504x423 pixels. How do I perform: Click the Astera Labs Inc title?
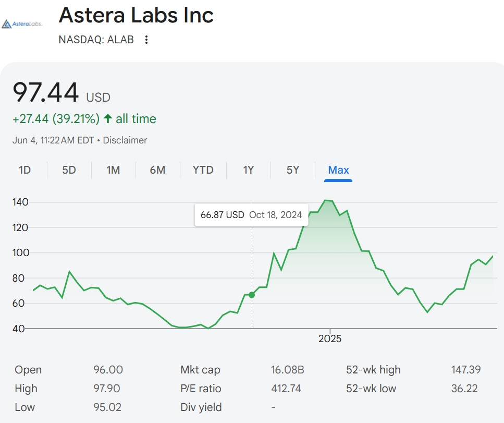[136, 15]
